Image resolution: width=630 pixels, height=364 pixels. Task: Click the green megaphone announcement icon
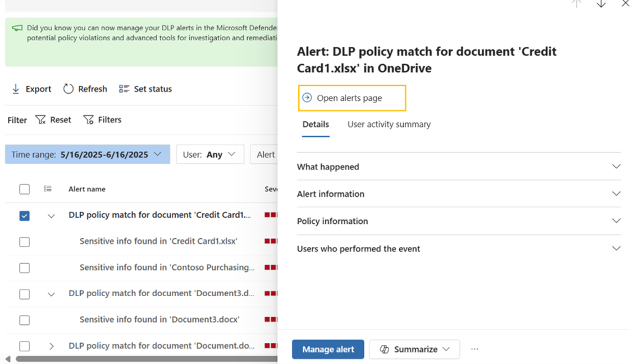tap(17, 28)
